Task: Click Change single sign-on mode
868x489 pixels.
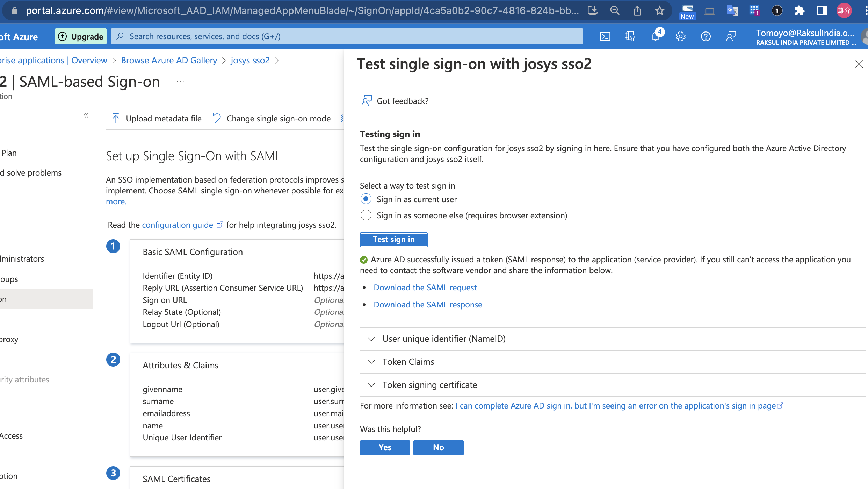Action: click(272, 119)
